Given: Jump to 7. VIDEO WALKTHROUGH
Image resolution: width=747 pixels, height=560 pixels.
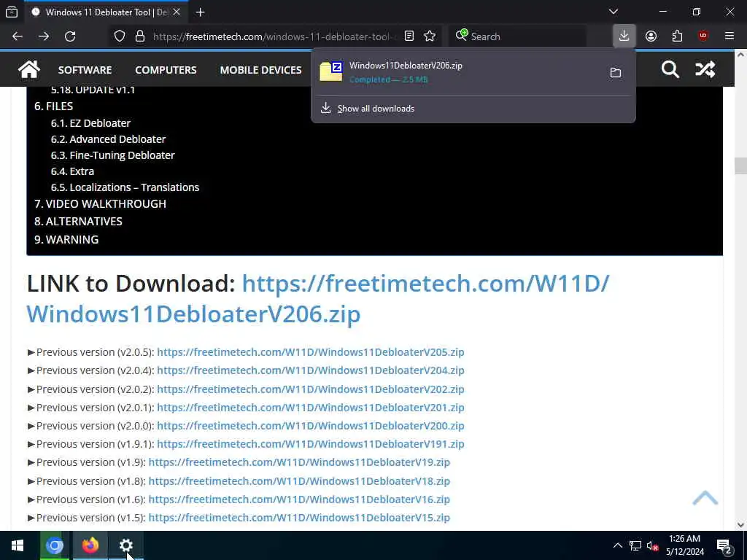Looking at the screenshot, I should (x=100, y=204).
